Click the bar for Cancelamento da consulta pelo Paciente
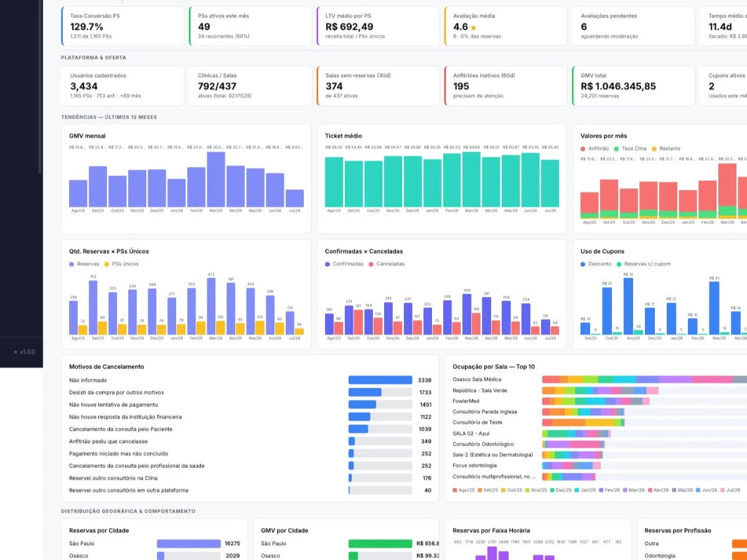 pos(380,429)
